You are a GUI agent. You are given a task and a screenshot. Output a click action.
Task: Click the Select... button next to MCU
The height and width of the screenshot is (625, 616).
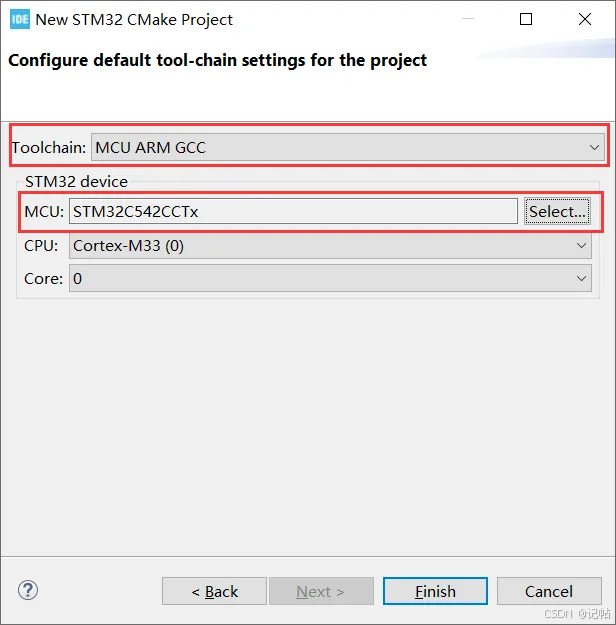tap(557, 211)
